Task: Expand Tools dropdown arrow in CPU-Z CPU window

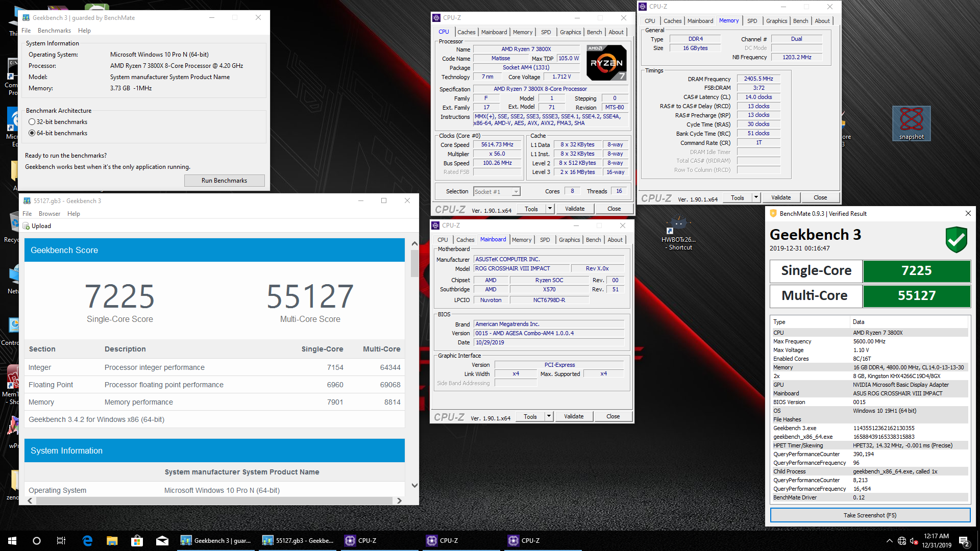Action: click(550, 209)
